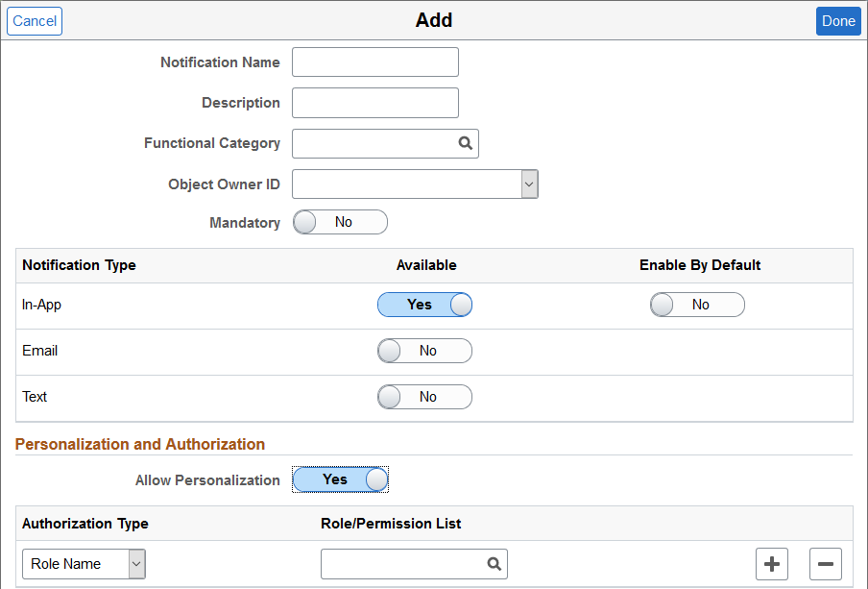Toggle Allow Personalization switch
868x589 pixels.
340,479
